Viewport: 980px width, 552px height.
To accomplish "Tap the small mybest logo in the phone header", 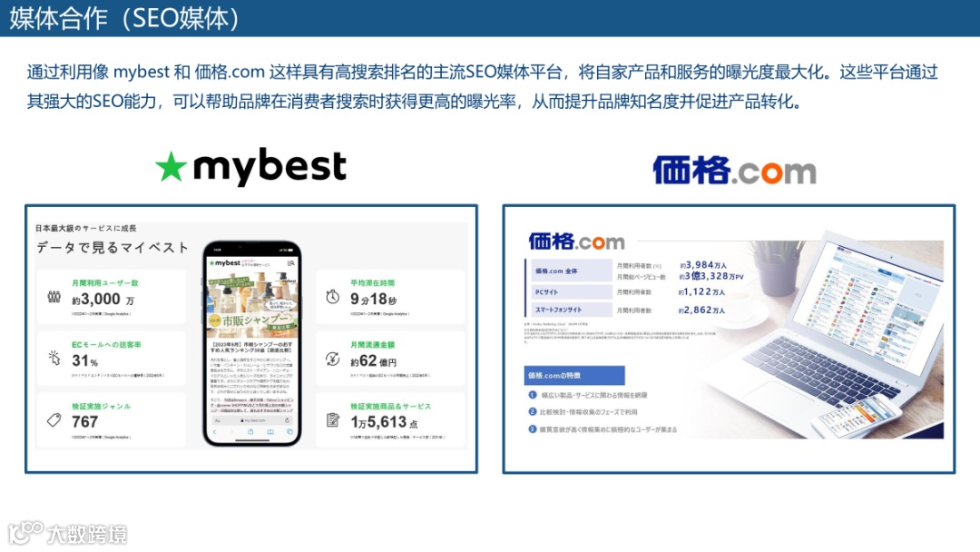I will pos(226,263).
